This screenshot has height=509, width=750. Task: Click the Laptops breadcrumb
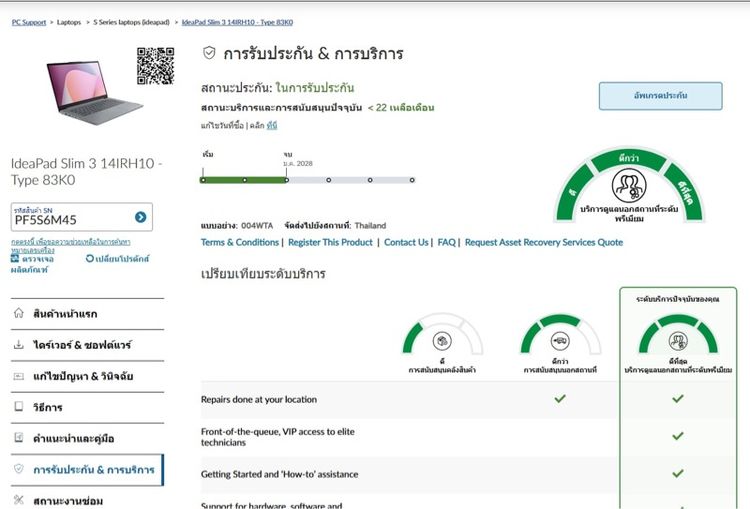[x=69, y=22]
